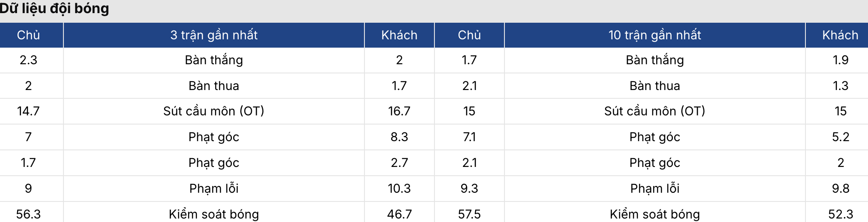Click 'Kiểm soát bóng' in the 10-match table
The height and width of the screenshot is (222, 868).
(x=654, y=214)
